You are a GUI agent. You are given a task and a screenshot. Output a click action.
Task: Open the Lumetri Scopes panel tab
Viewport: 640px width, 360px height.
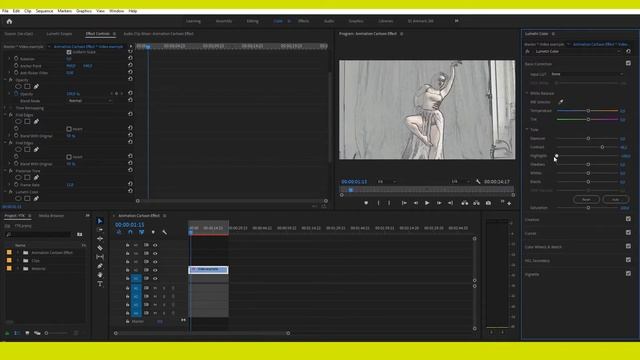pyautogui.click(x=59, y=34)
